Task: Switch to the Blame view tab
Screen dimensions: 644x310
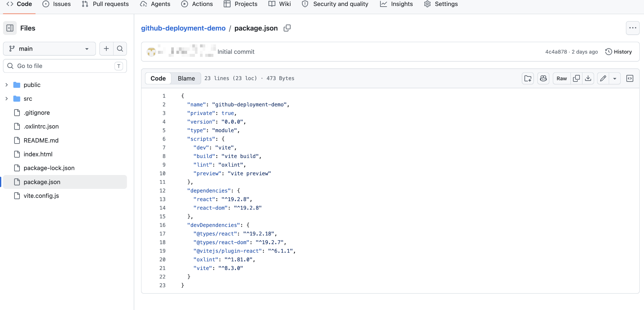Action: [x=186, y=78]
